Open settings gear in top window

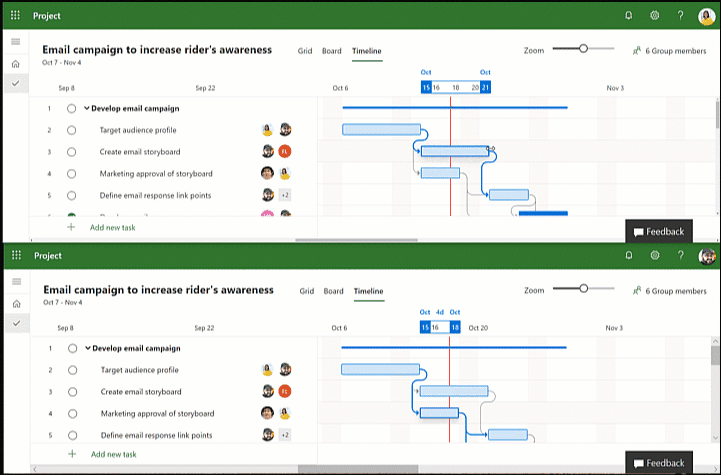tap(654, 15)
